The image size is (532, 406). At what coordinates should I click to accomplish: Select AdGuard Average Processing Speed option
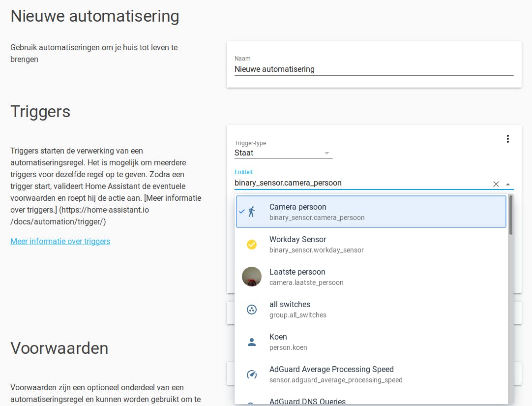(x=371, y=375)
